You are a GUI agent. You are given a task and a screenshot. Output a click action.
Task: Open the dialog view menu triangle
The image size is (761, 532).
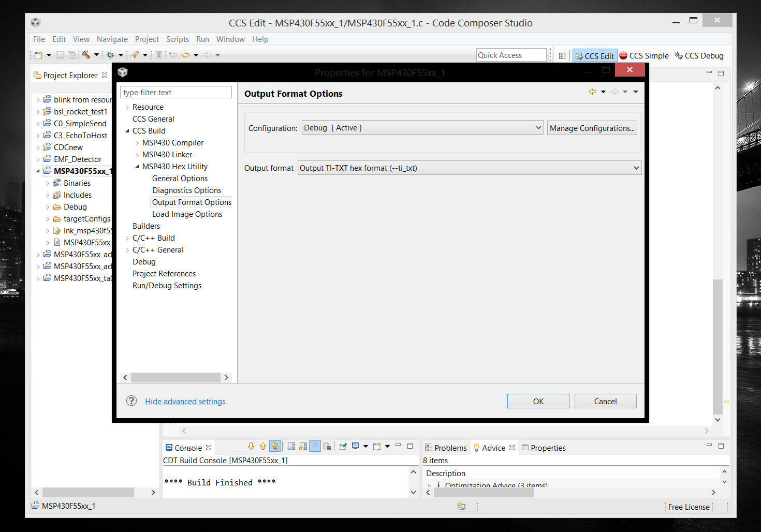(x=636, y=92)
